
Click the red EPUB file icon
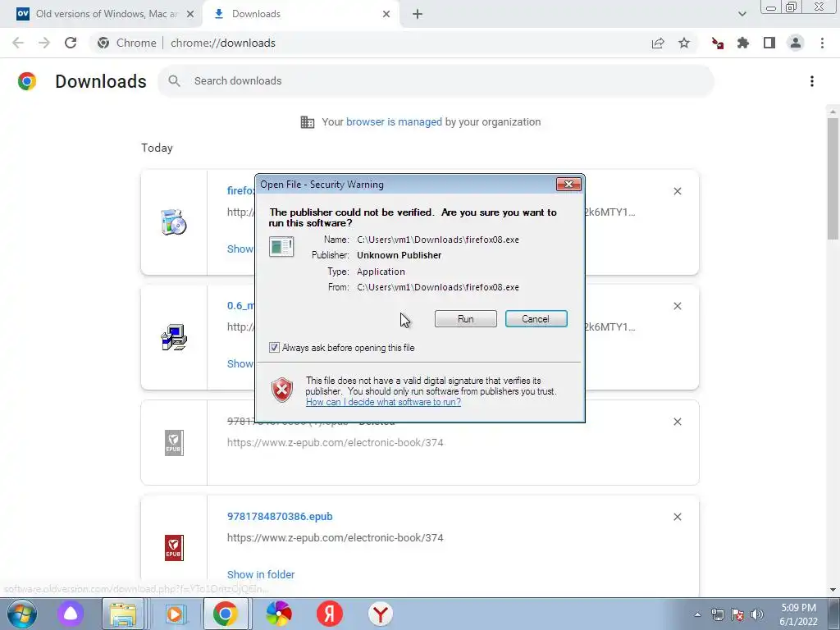pyautogui.click(x=174, y=547)
